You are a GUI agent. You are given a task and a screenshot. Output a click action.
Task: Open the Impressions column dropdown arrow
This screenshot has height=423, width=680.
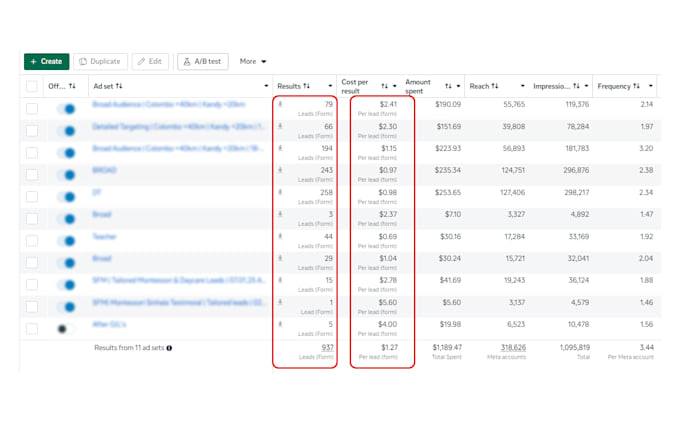586,86
